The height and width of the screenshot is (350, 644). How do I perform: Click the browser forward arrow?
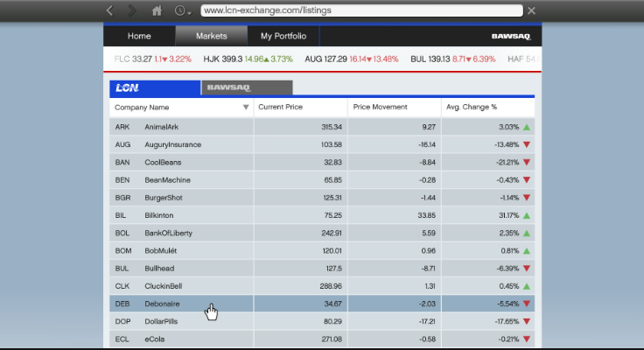132,10
